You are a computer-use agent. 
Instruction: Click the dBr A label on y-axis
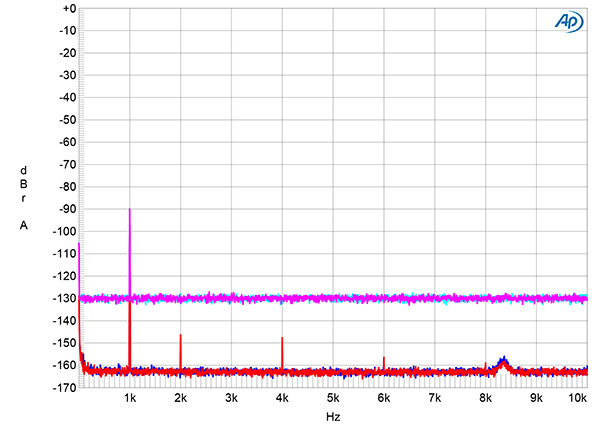[x=22, y=197]
